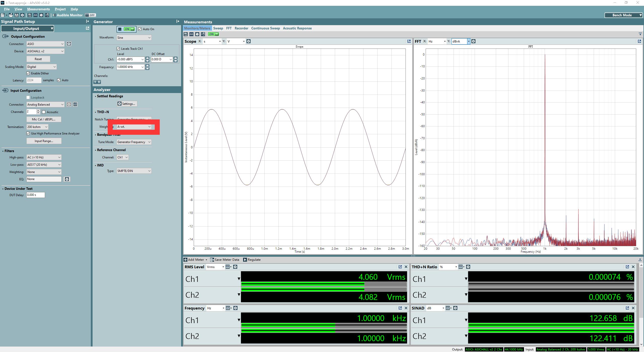Open output connector settings gear
The height and width of the screenshot is (352, 644).
(x=69, y=44)
